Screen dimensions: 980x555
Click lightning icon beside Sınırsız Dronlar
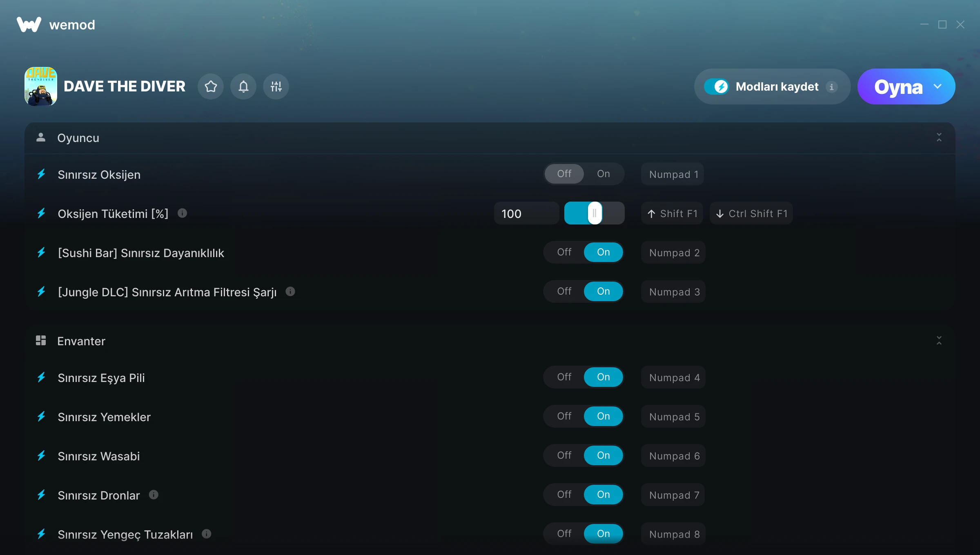click(x=41, y=495)
